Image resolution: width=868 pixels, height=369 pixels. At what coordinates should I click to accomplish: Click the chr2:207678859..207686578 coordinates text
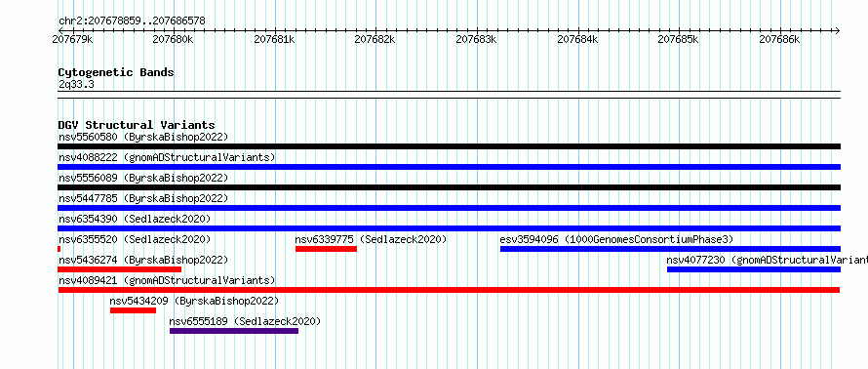tap(132, 21)
